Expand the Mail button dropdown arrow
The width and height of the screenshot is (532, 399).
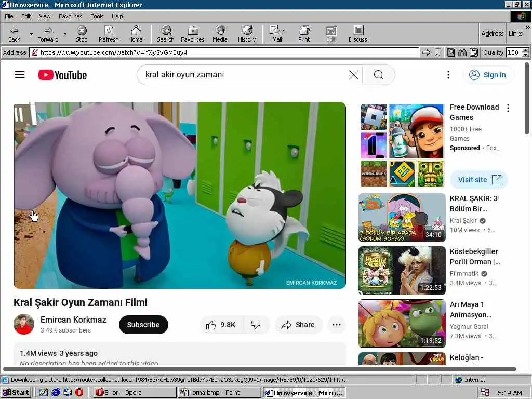tap(284, 31)
